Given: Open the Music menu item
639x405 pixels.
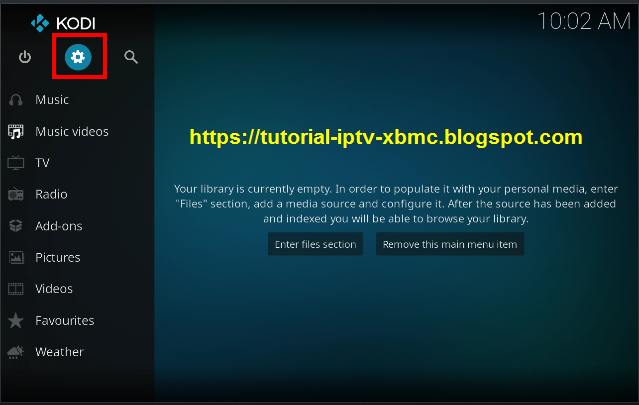Looking at the screenshot, I should (x=52, y=100).
